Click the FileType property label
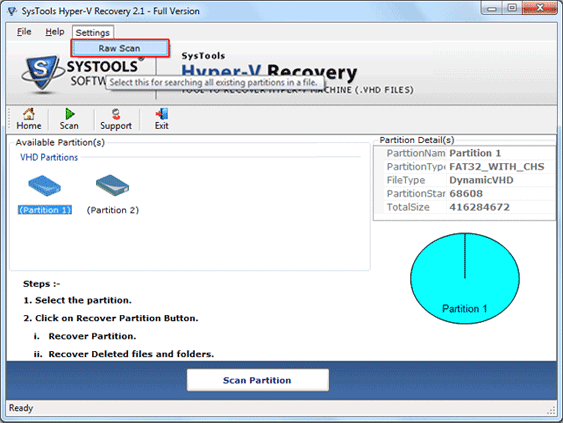This screenshot has height=423, width=563. coord(406,180)
